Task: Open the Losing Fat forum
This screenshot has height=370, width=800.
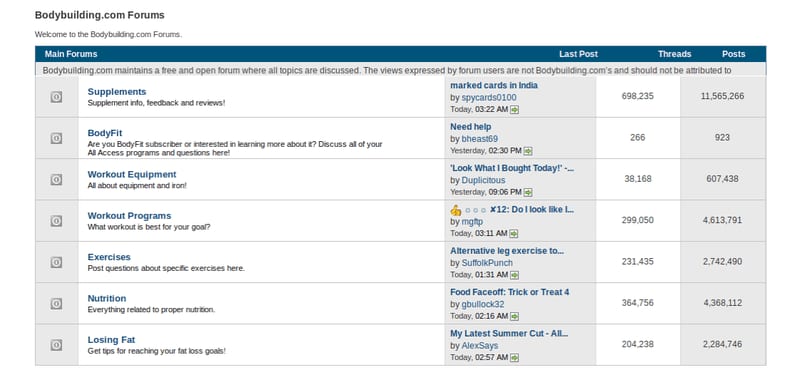Action: click(x=112, y=340)
